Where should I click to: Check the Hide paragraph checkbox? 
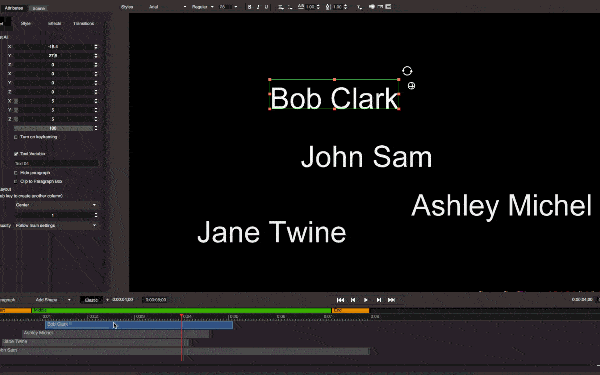[16, 173]
